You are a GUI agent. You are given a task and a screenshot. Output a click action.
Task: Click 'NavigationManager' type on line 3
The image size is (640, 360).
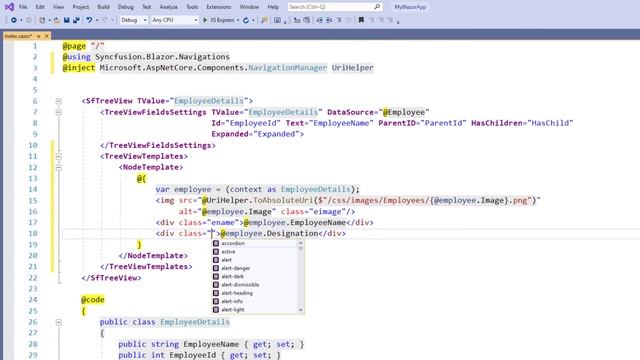coord(288,68)
